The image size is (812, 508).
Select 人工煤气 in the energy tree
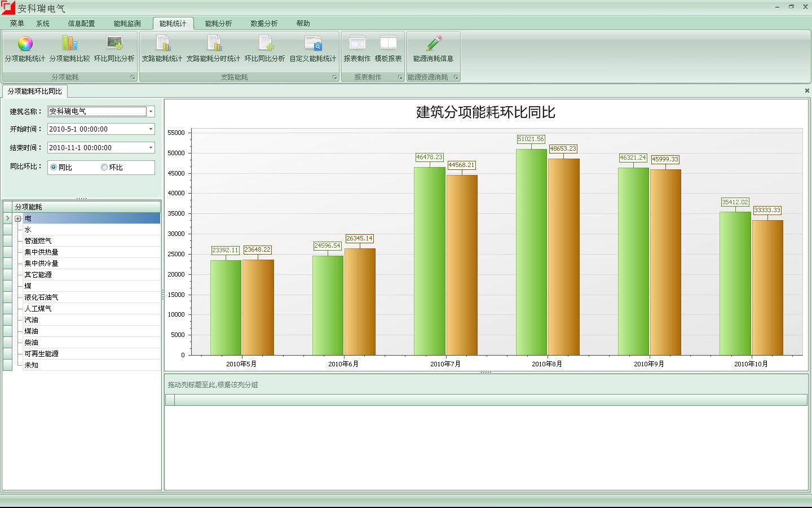(38, 309)
